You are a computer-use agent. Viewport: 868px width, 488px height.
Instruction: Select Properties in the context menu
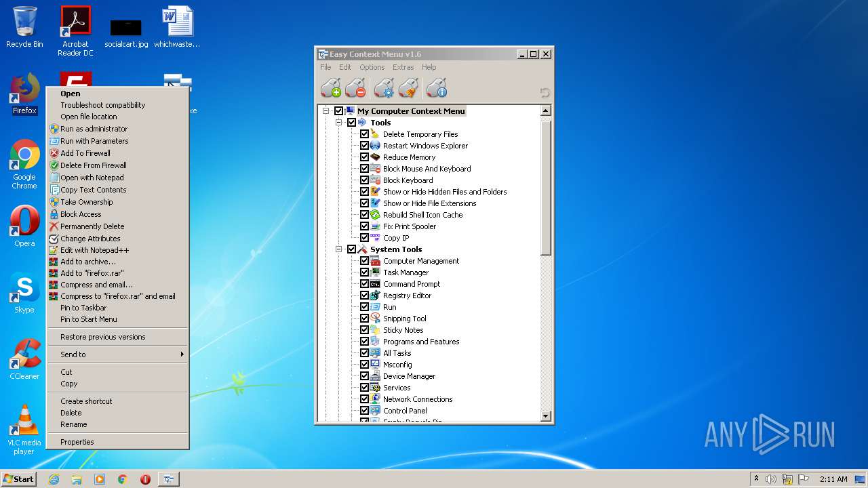click(118, 442)
